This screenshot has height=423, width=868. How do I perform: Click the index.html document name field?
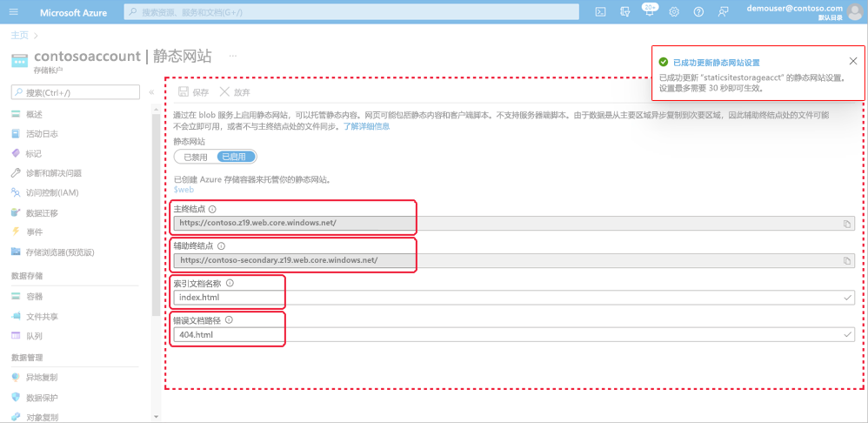point(514,298)
